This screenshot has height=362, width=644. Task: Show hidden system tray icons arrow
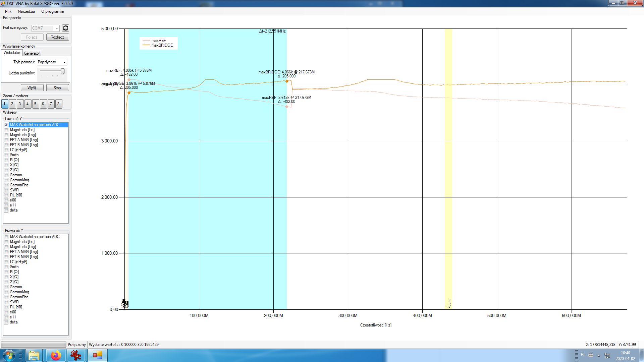(x=599, y=356)
